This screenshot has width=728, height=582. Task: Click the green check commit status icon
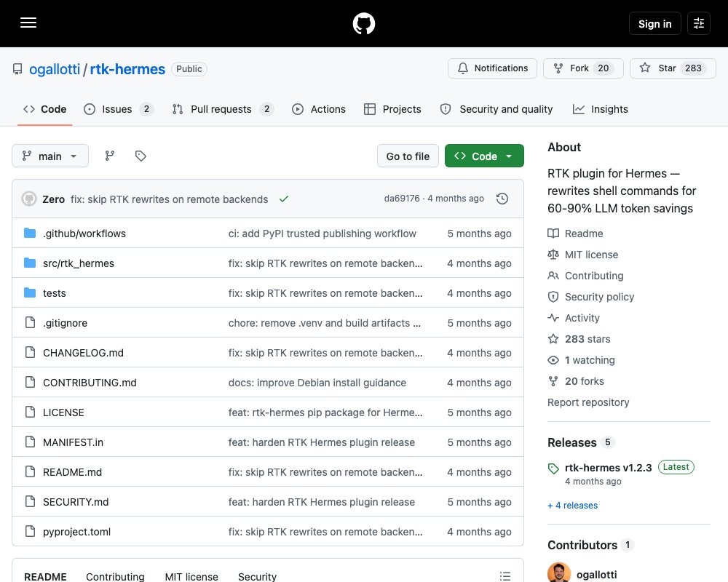click(x=284, y=199)
